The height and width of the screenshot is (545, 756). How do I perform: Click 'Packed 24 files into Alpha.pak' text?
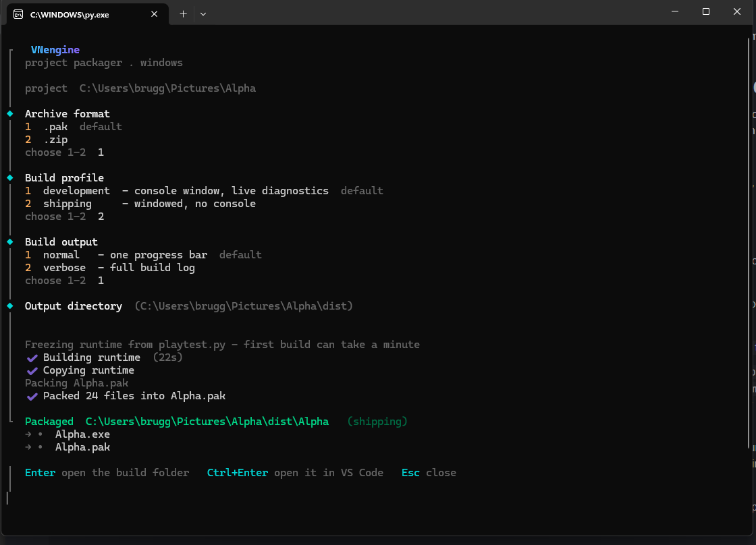[x=134, y=396]
